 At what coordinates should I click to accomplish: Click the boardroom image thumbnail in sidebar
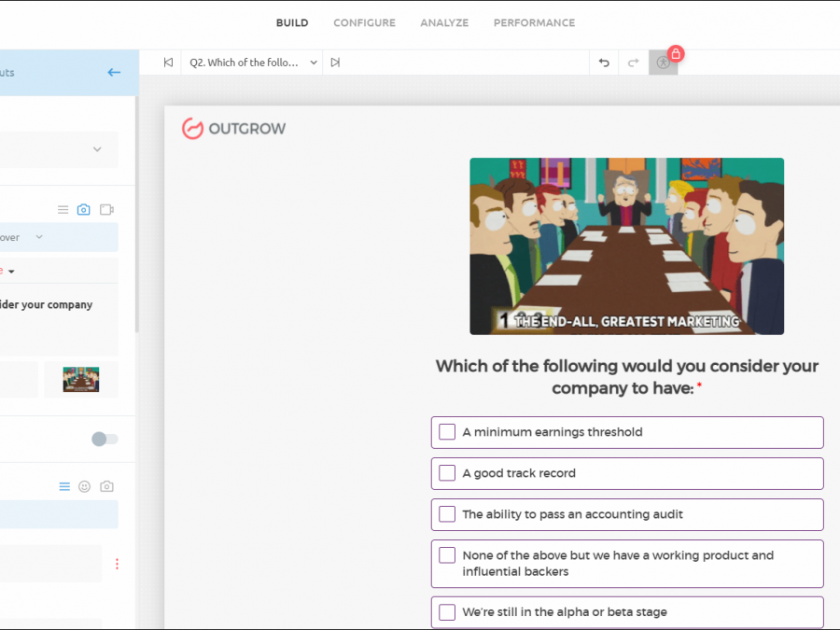coord(81,379)
